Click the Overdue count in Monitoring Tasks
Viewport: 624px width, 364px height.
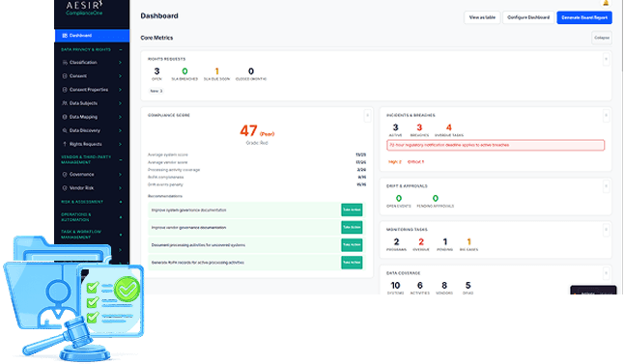pos(421,241)
